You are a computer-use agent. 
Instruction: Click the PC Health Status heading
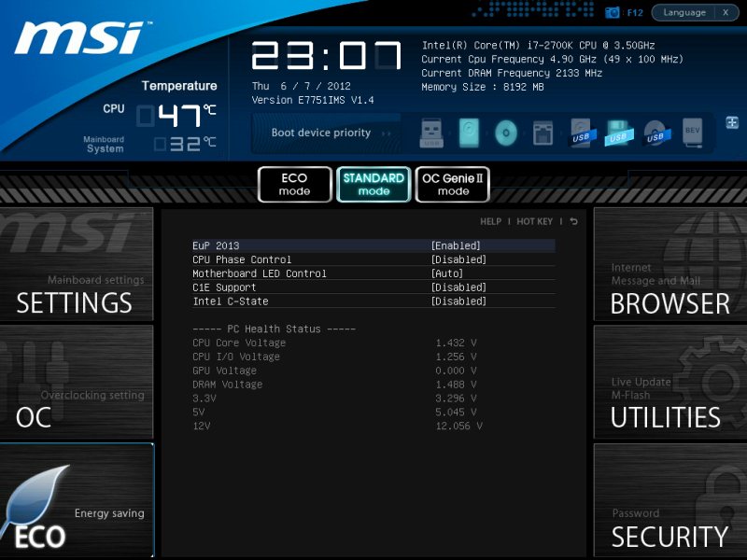click(274, 329)
